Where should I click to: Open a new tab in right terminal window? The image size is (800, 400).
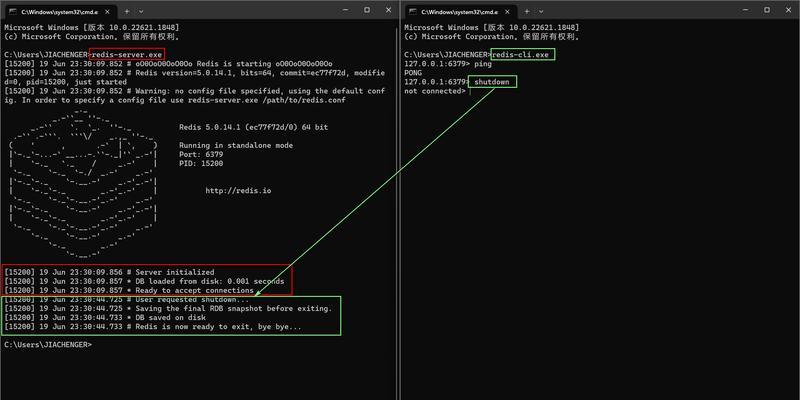tap(527, 11)
